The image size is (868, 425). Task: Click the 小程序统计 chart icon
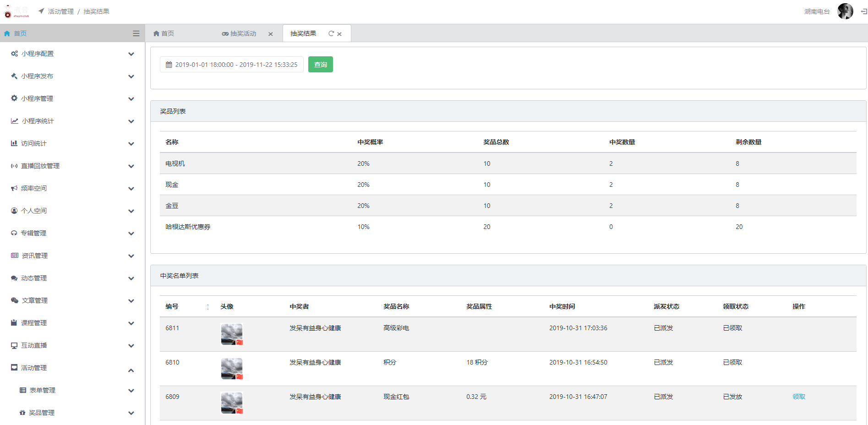pos(15,121)
